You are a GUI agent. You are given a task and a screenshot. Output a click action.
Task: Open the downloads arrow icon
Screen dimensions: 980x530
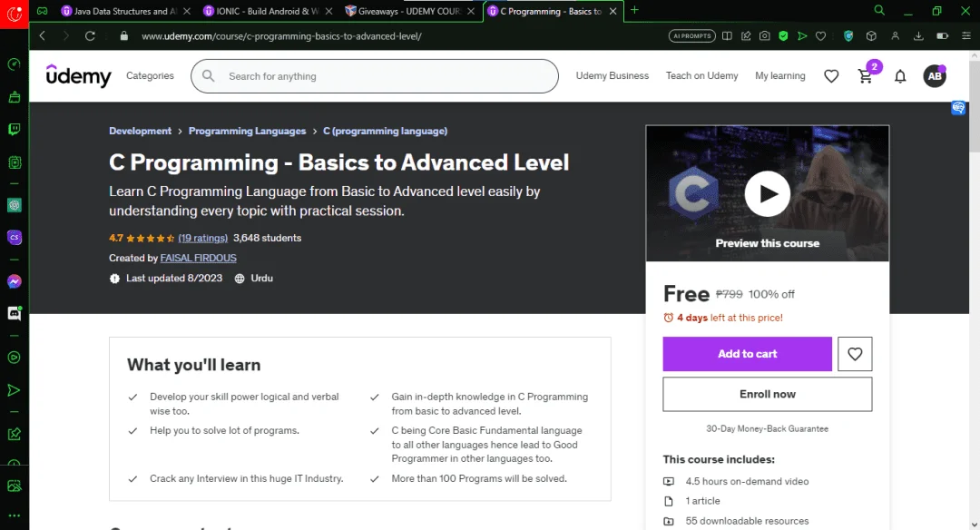tap(918, 36)
